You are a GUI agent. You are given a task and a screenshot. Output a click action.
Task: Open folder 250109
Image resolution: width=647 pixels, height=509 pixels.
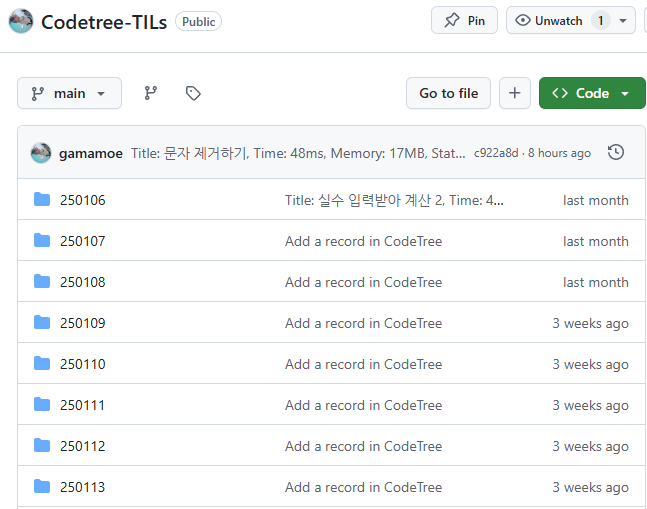pyautogui.click(x=83, y=323)
